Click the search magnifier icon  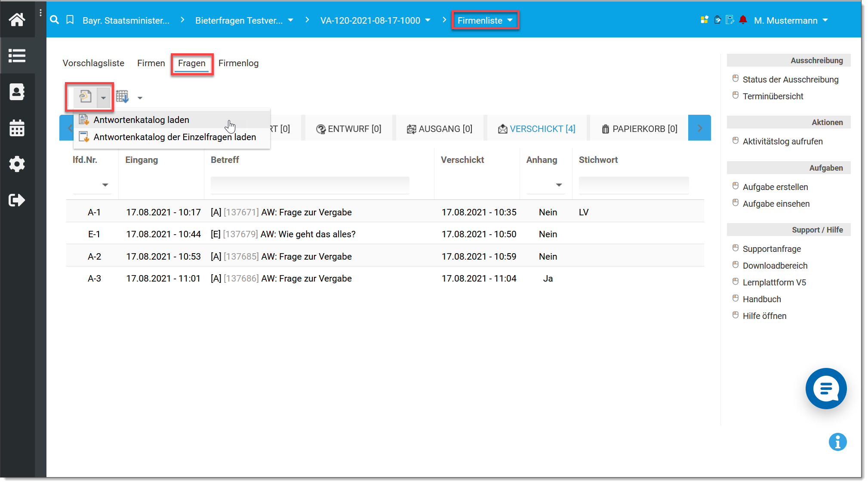[x=54, y=20]
